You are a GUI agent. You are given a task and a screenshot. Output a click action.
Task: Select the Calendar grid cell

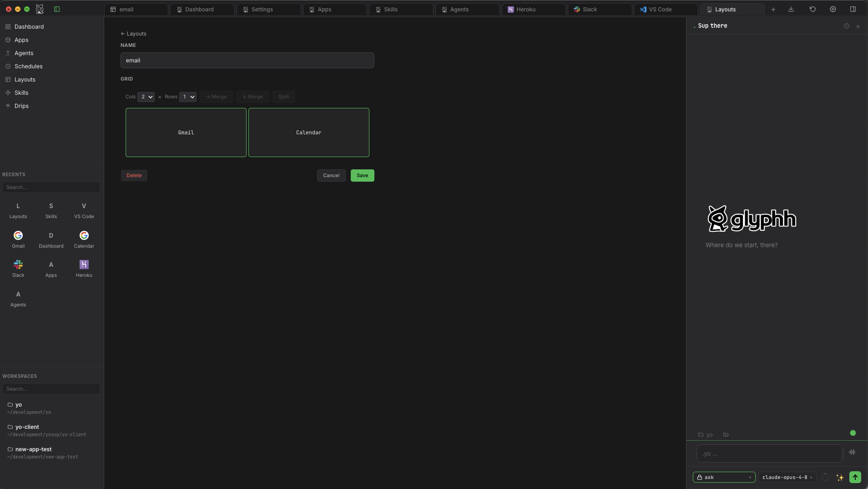(309, 132)
